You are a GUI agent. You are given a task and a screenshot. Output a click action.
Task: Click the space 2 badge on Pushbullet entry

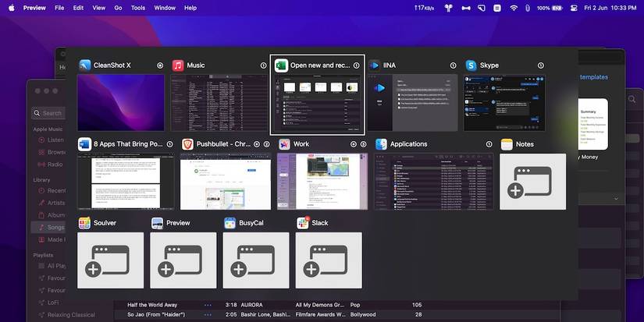coord(266,144)
